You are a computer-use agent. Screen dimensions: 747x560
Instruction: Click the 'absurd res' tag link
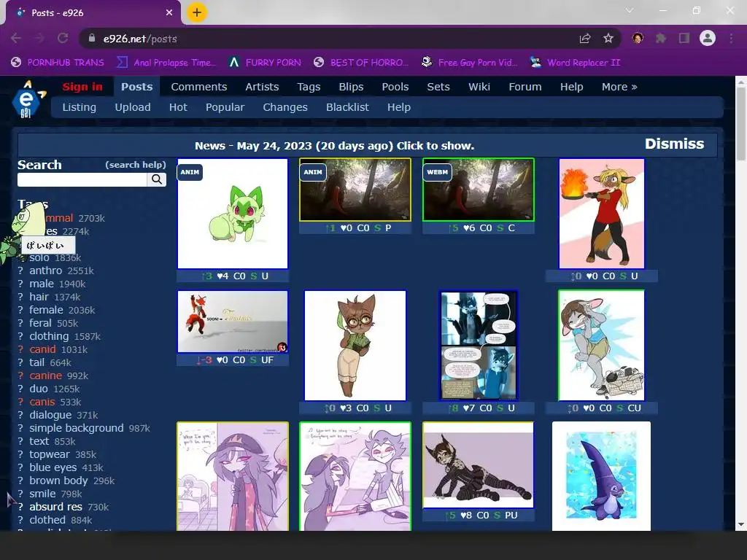pos(55,507)
